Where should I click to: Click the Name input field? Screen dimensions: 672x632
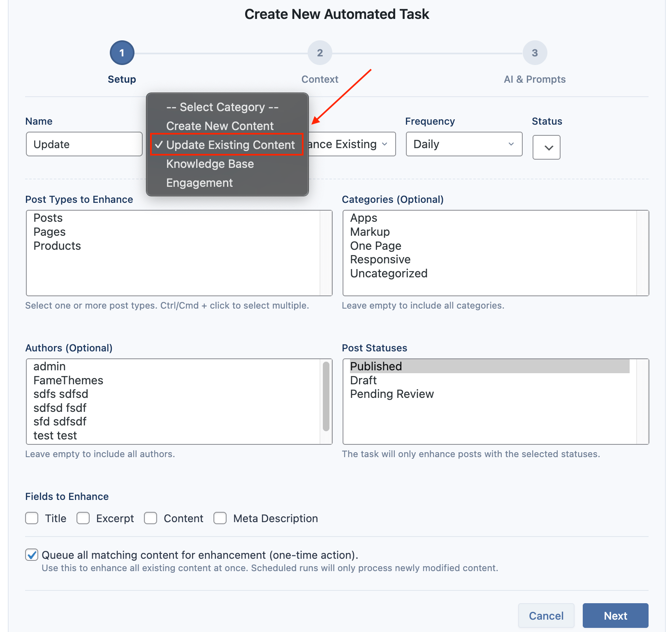(x=84, y=144)
